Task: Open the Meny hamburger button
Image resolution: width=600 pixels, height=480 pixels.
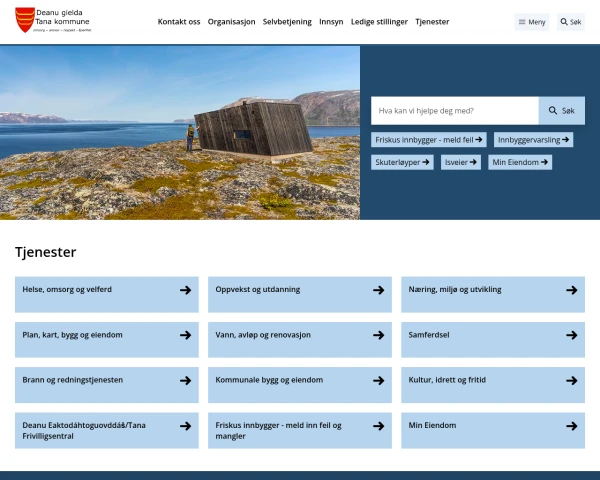Action: pos(531,22)
